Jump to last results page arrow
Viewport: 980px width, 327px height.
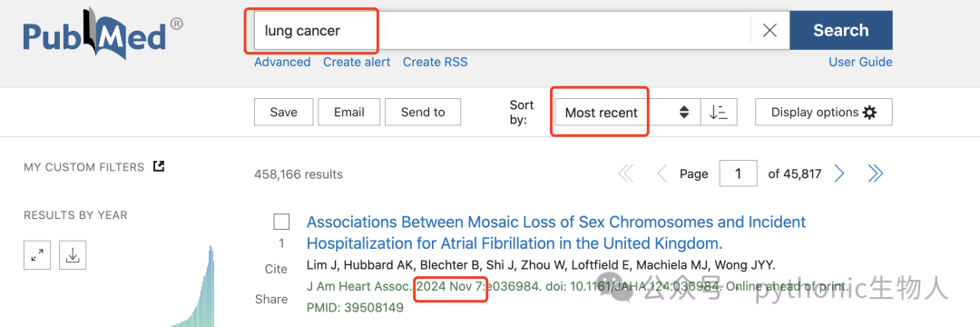point(876,173)
